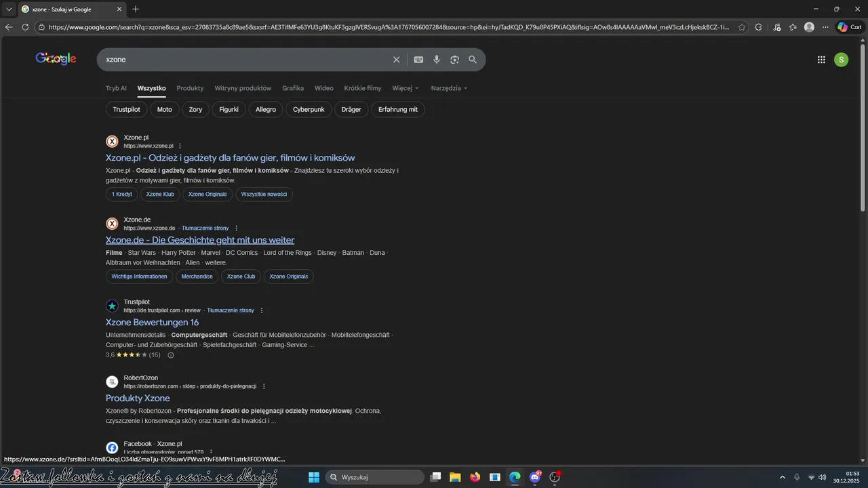868x488 pixels.
Task: Open the Google apps grid
Action: coord(821,60)
